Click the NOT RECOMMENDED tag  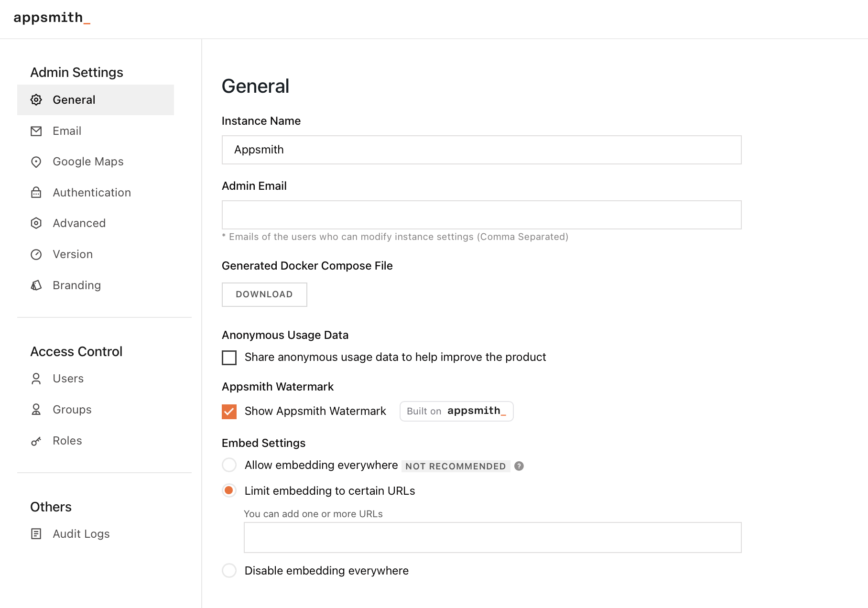(456, 466)
